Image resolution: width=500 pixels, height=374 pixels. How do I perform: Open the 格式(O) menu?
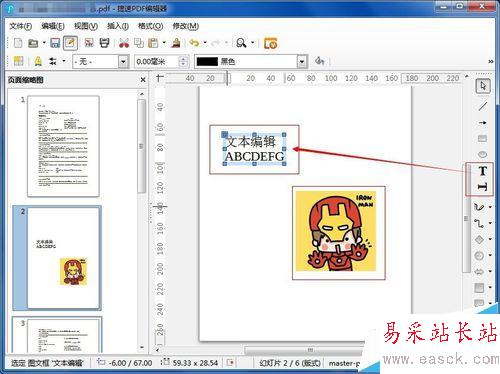(151, 26)
